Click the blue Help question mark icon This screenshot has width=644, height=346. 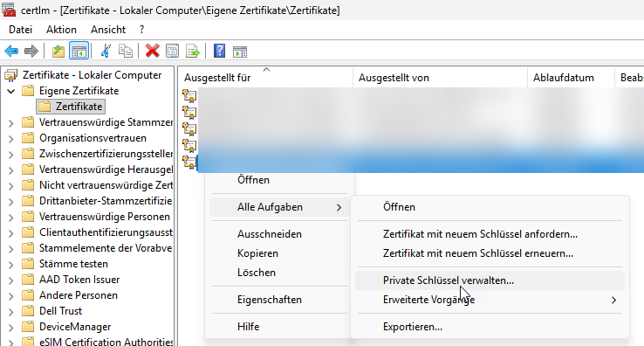pos(219,51)
